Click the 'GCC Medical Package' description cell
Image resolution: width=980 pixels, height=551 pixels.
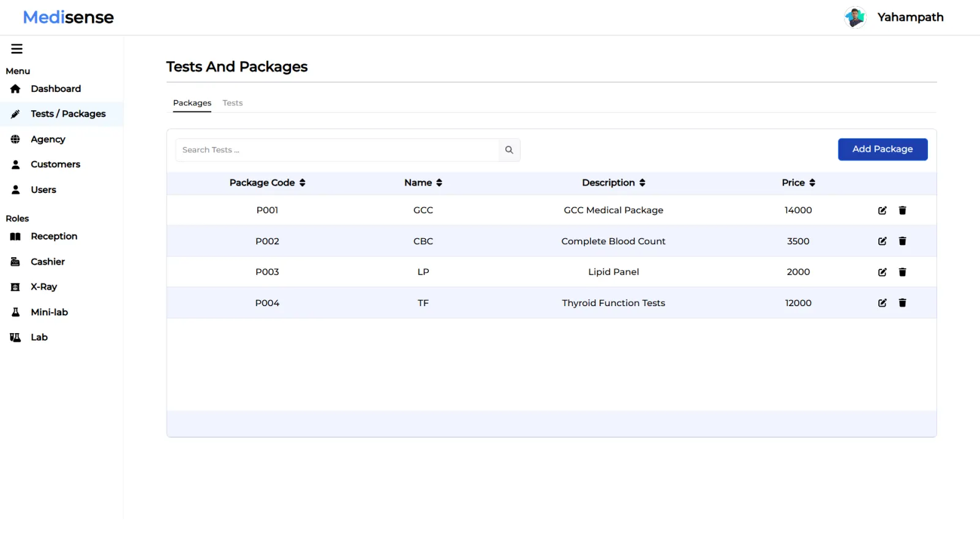point(614,211)
